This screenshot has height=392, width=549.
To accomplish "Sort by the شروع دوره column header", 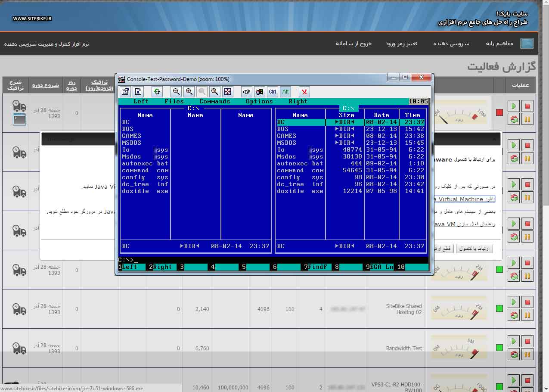I will [46, 85].
